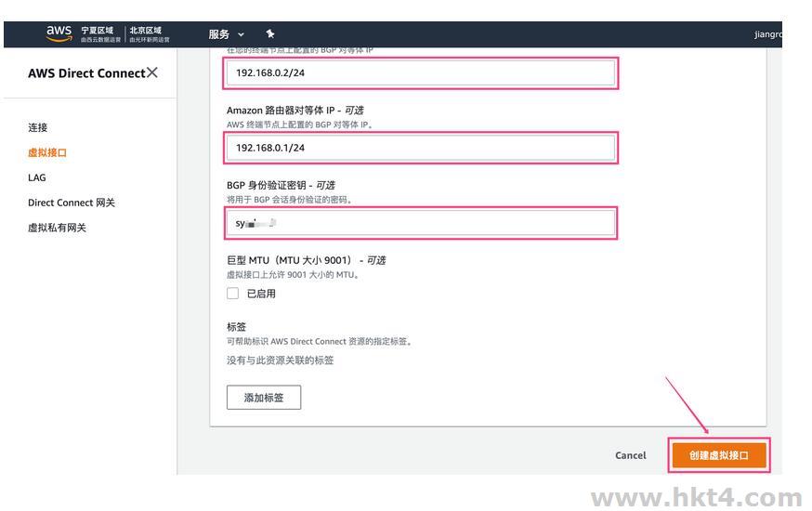Select 虚拟接口 in the sidebar
This screenshot has height=511, width=812.
click(47, 152)
